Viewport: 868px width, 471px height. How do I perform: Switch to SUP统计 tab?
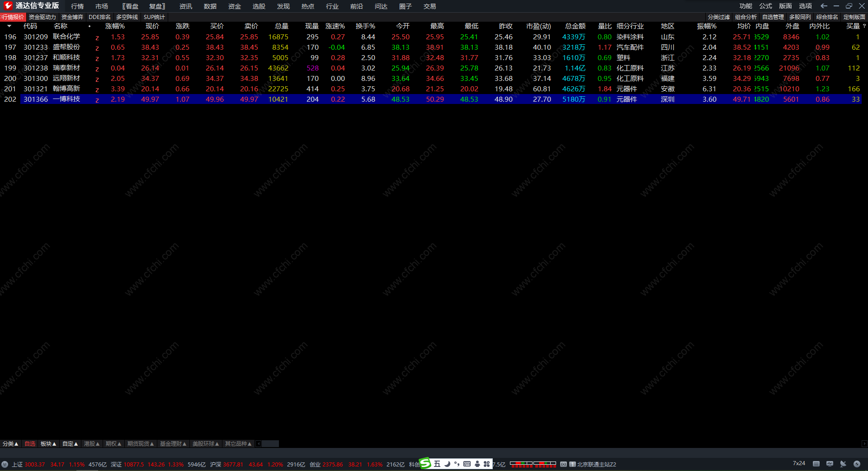point(154,17)
